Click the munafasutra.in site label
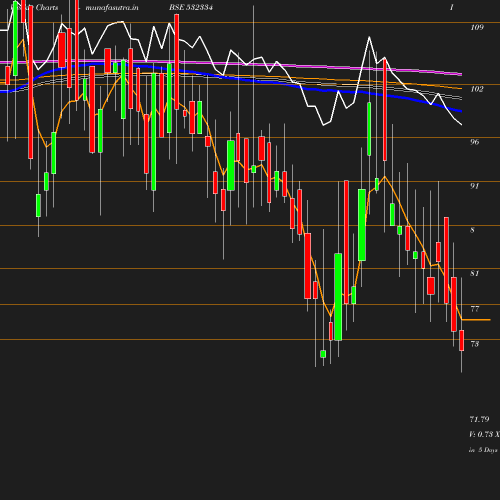The image size is (500, 500). click(112, 7)
